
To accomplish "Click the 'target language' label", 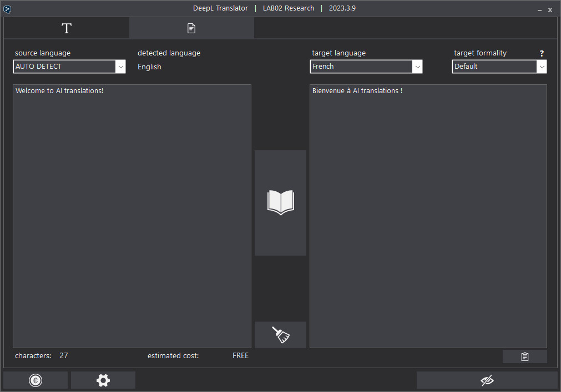I will click(x=339, y=53).
